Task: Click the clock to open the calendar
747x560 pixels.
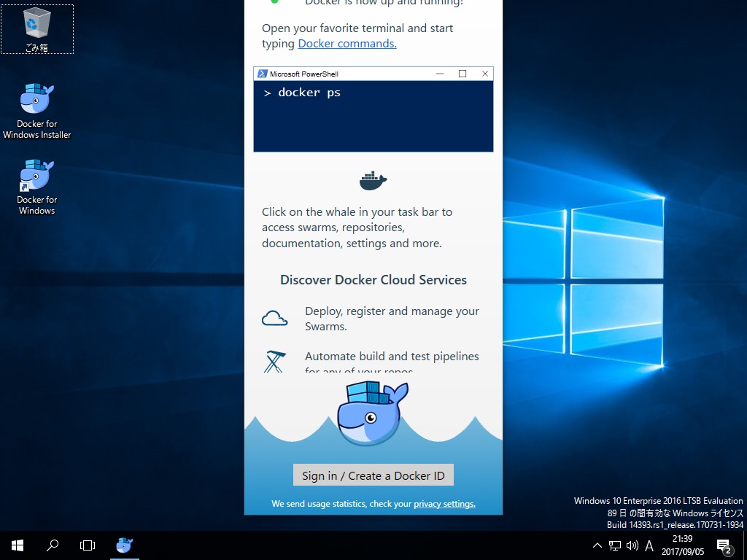Action: click(x=681, y=545)
